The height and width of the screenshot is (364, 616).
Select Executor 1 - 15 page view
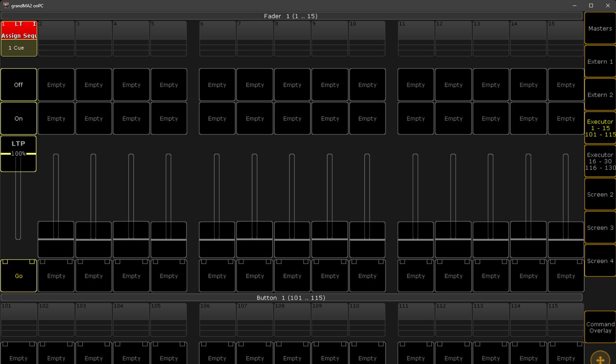point(600,128)
